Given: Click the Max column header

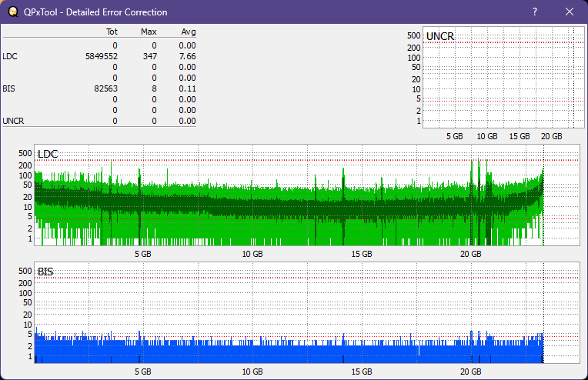Looking at the screenshot, I should [x=149, y=32].
